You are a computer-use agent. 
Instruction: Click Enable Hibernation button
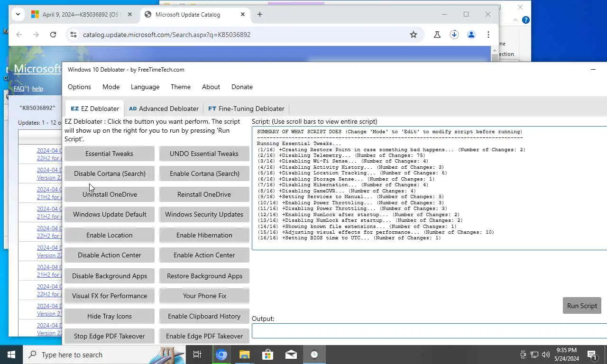pyautogui.click(x=204, y=235)
